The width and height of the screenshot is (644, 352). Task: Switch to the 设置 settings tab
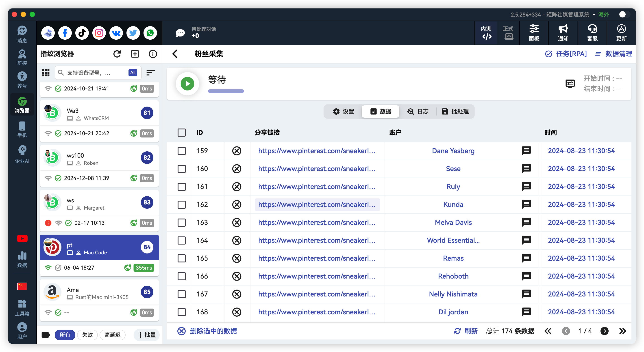point(343,112)
